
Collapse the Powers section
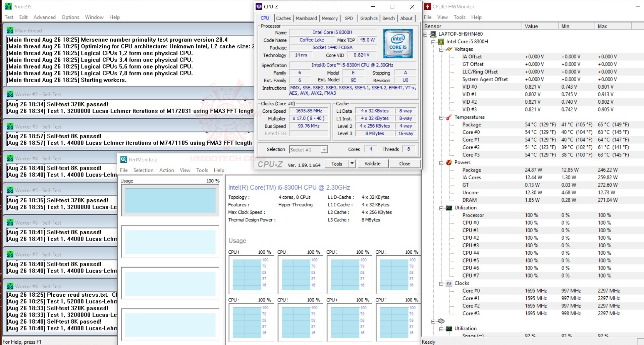441,163
